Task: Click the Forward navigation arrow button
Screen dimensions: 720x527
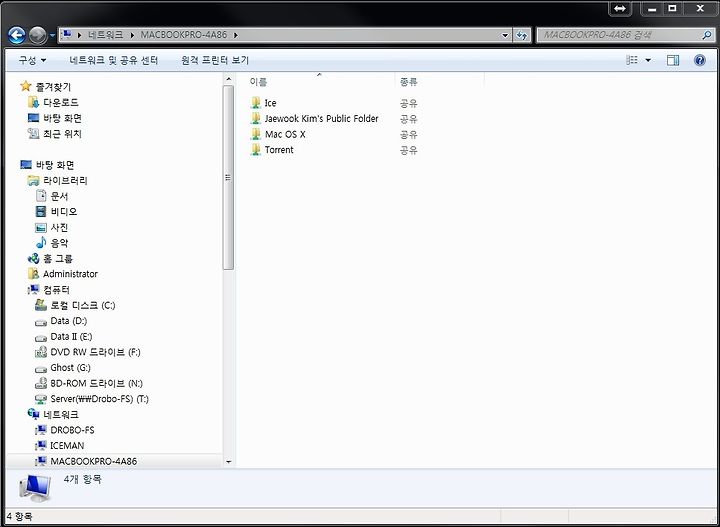Action: (x=38, y=35)
